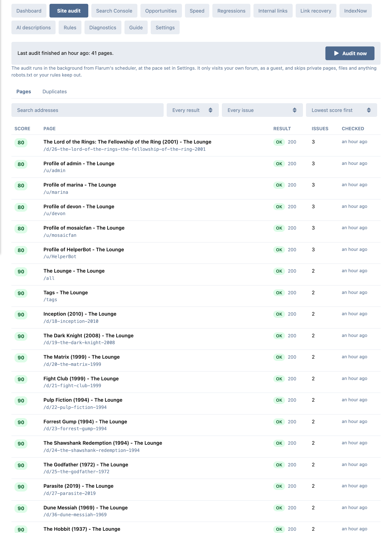Click the Search addresses field
The image size is (392, 533).
tap(87, 110)
